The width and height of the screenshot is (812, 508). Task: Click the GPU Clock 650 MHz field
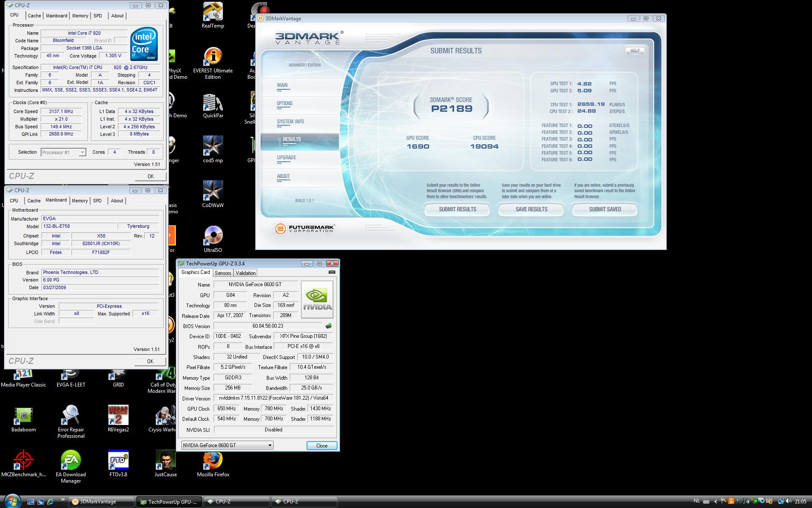click(227, 409)
